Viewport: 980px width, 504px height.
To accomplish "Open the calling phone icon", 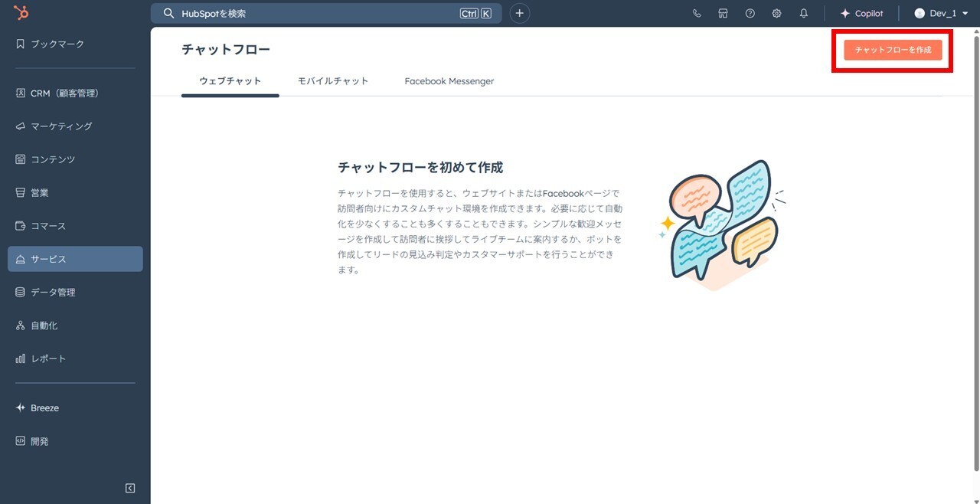I will (x=696, y=13).
